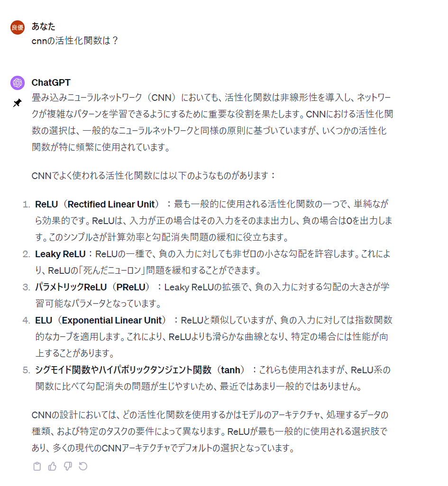Click the シグモイド関数 tanh list heading
This screenshot has width=448, height=486.
[x=139, y=370]
